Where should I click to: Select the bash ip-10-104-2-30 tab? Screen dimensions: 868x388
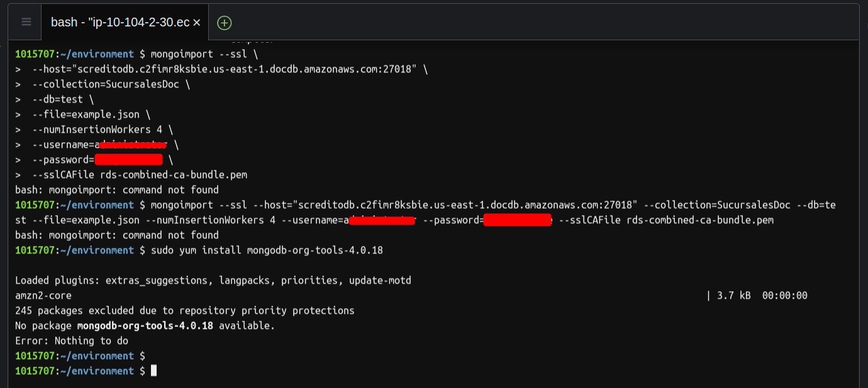pos(120,23)
